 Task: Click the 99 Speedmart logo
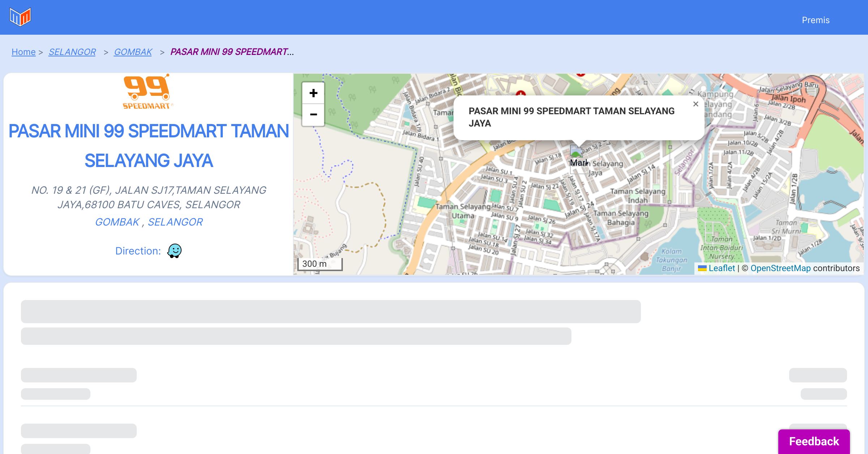click(x=148, y=92)
